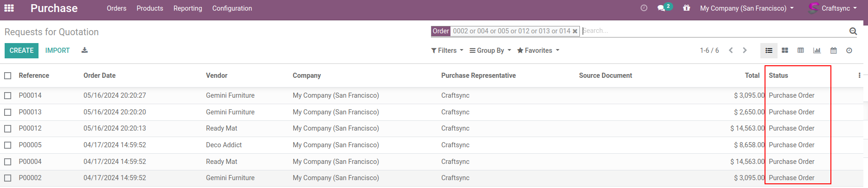Open the apps grid home menu
The width and height of the screenshot is (868, 188).
9,8
